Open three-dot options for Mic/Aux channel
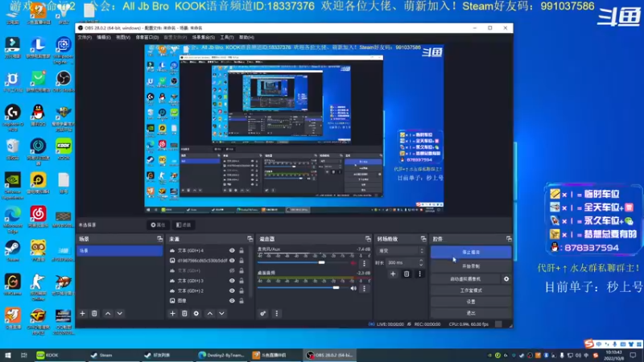Image resolution: width=644 pixels, height=362 pixels. click(364, 263)
